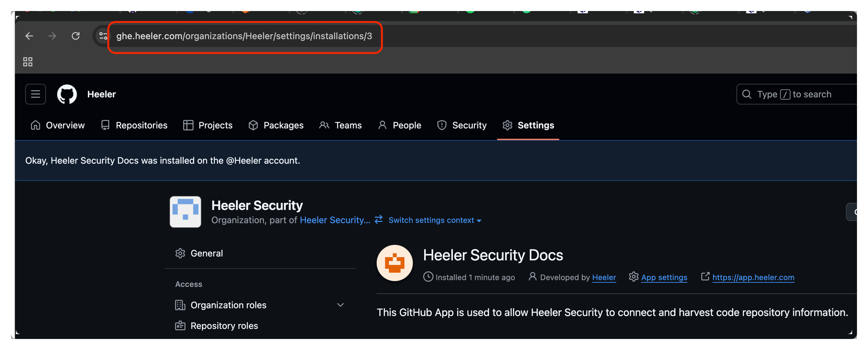Open the hamburger navigation menu
Image resolution: width=868 pixels, height=350 pixels.
click(36, 94)
